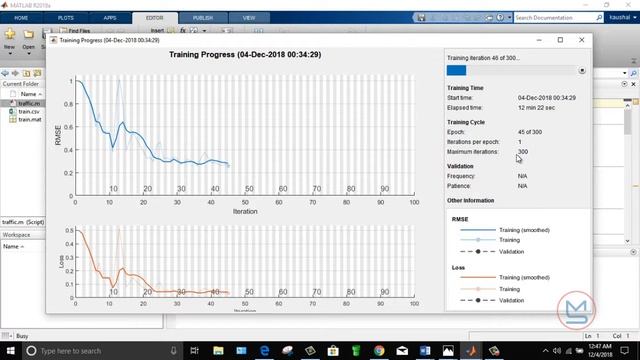Click the magnifier icon at the address bar end
Screen dimensions: 640x360
[x=633, y=73]
